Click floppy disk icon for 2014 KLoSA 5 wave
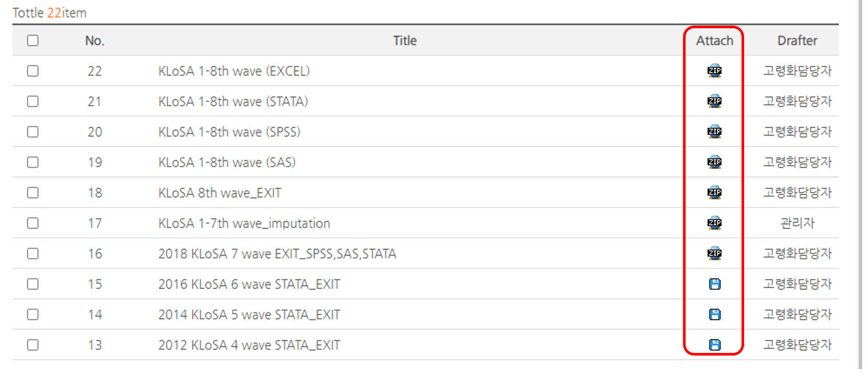Viewport: 868px width, 377px height. 714,314
